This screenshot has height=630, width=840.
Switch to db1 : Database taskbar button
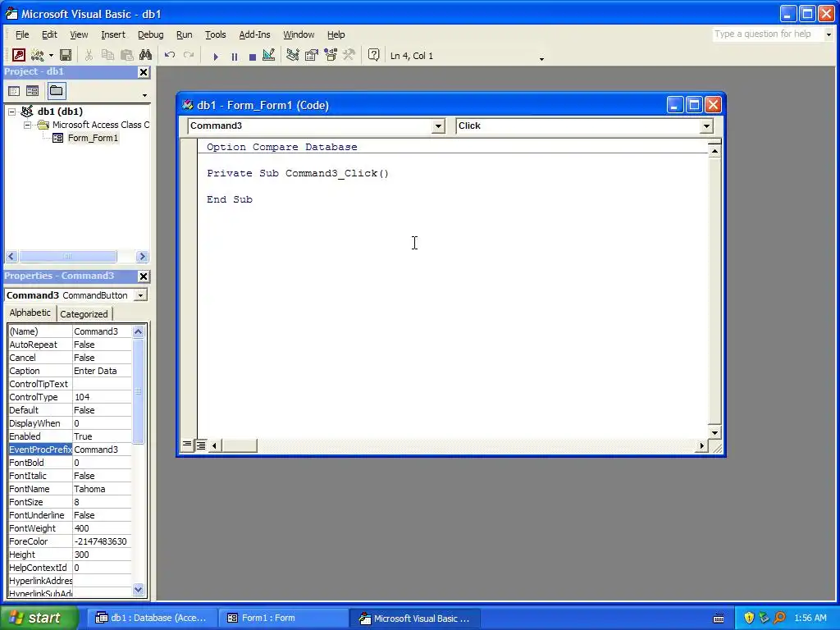point(152,618)
